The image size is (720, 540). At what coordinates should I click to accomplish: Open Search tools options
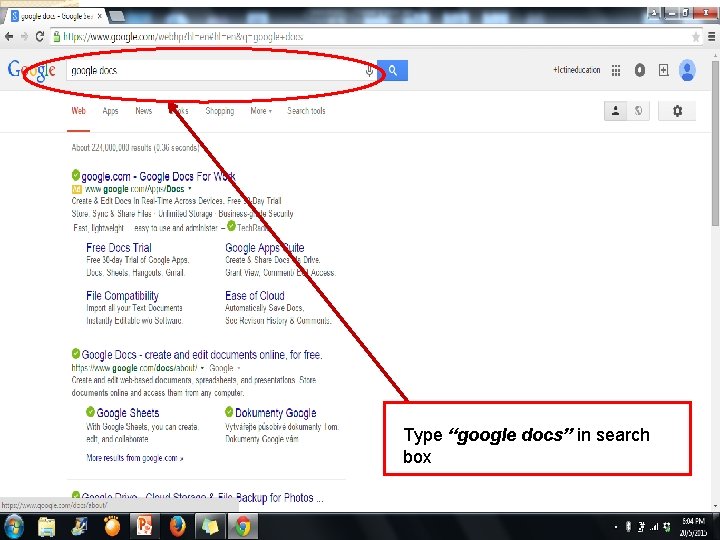pos(306,111)
